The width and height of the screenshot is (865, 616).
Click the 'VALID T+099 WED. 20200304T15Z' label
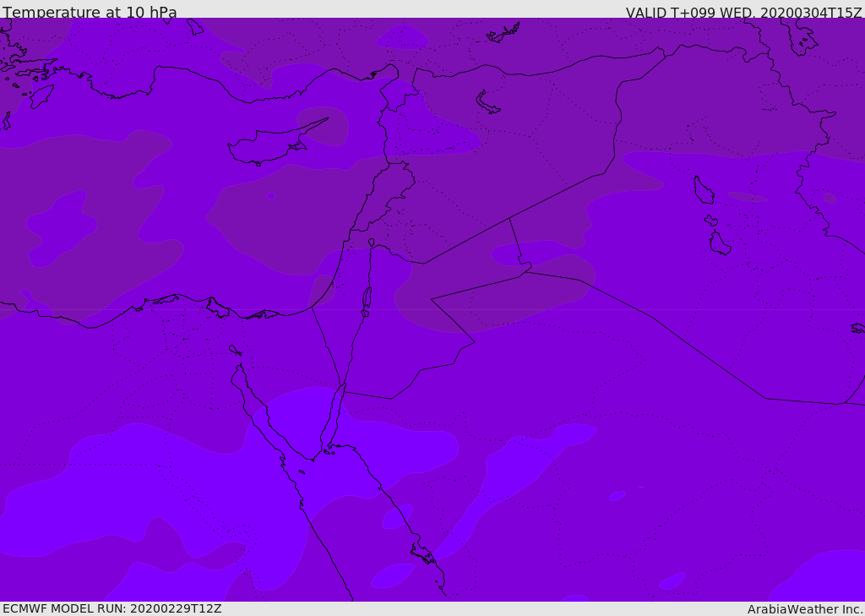pos(743,13)
